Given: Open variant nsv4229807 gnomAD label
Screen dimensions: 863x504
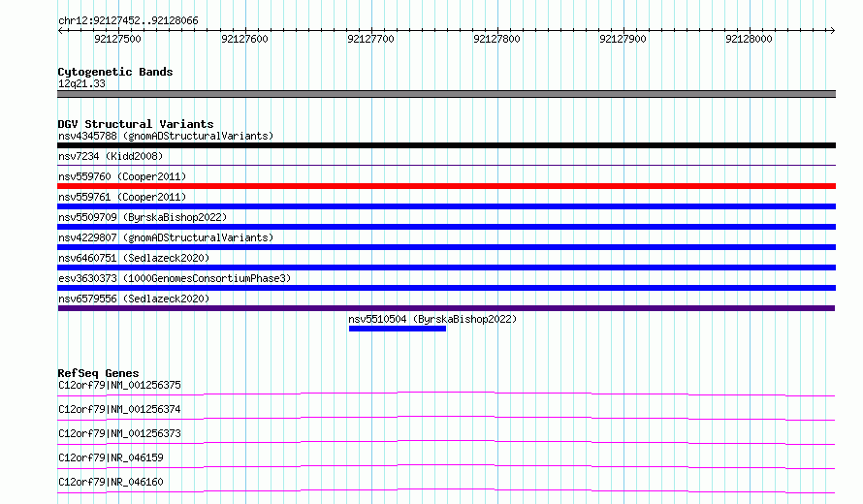Looking at the screenshot, I should 166,237.
